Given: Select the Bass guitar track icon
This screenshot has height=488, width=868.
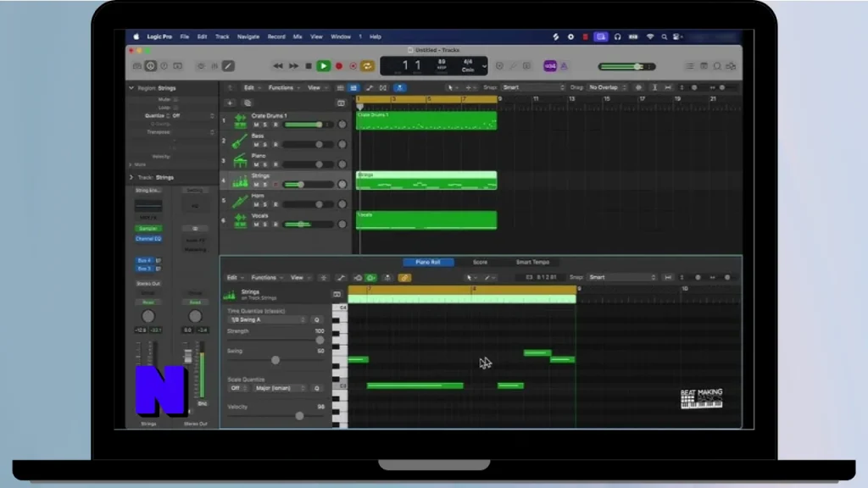Looking at the screenshot, I should click(x=240, y=141).
